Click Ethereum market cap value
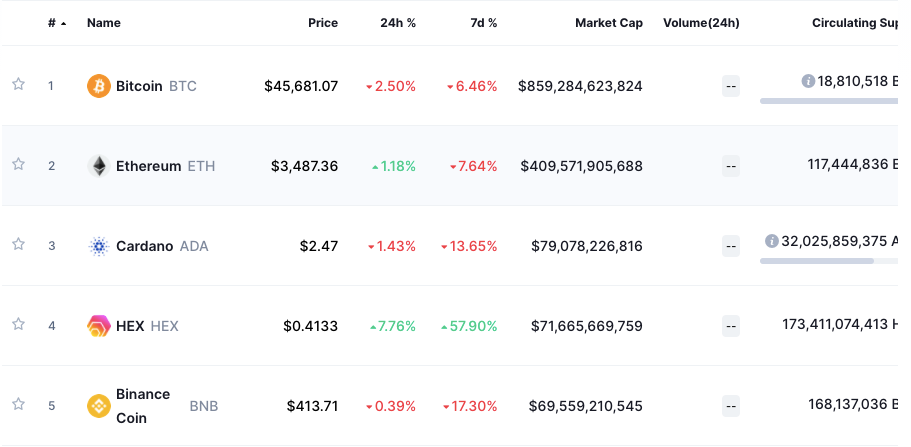Screen dimensions: 911x447 click(x=581, y=166)
